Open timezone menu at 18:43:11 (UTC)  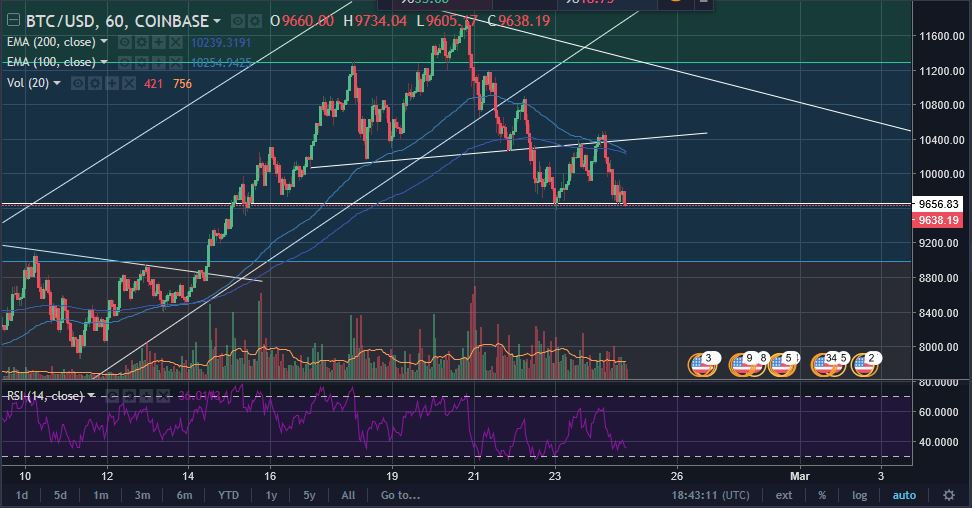710,495
